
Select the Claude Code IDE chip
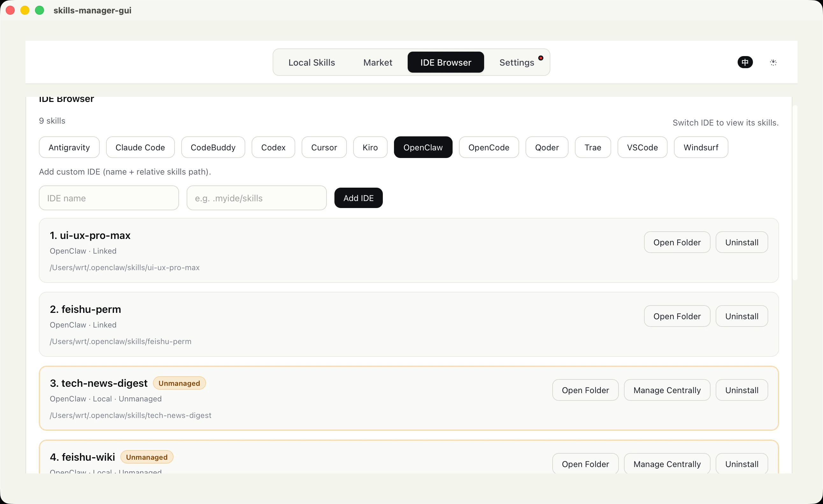tap(140, 147)
